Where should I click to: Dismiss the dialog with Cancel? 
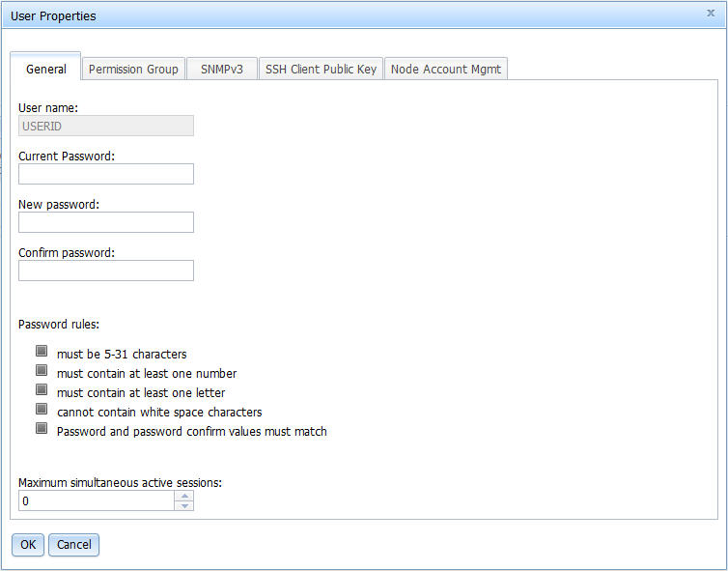click(x=73, y=545)
